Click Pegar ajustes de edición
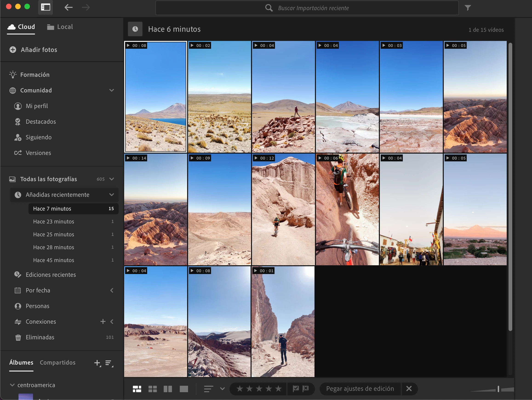This screenshot has width=532, height=400. click(360, 389)
